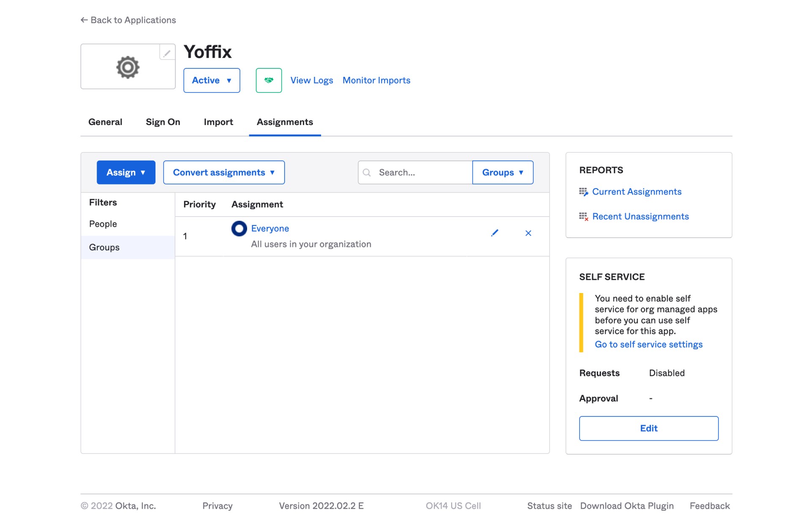Viewport: 811px width, 532px height.
Task: Open the Groups filter dropdown by search
Action: (503, 172)
